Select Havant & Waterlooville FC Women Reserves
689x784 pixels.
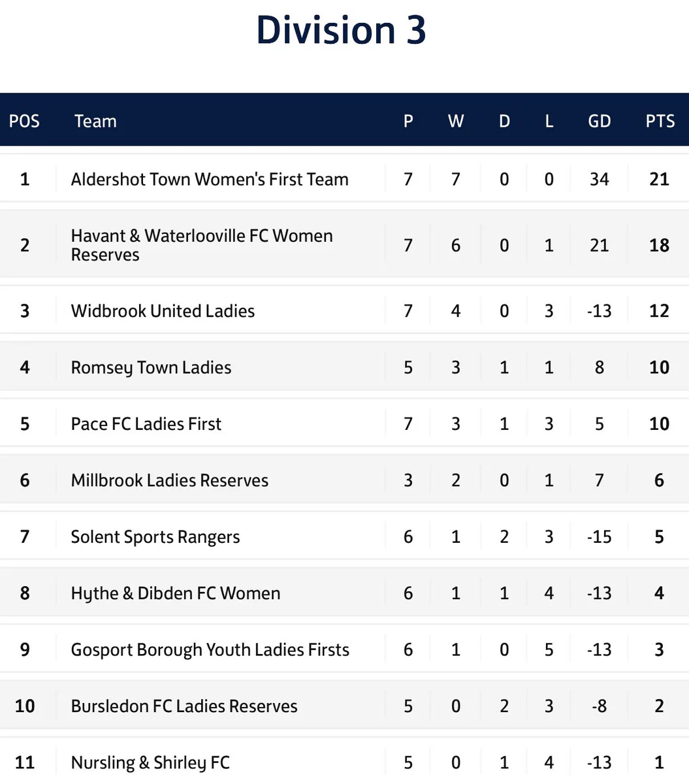(202, 245)
